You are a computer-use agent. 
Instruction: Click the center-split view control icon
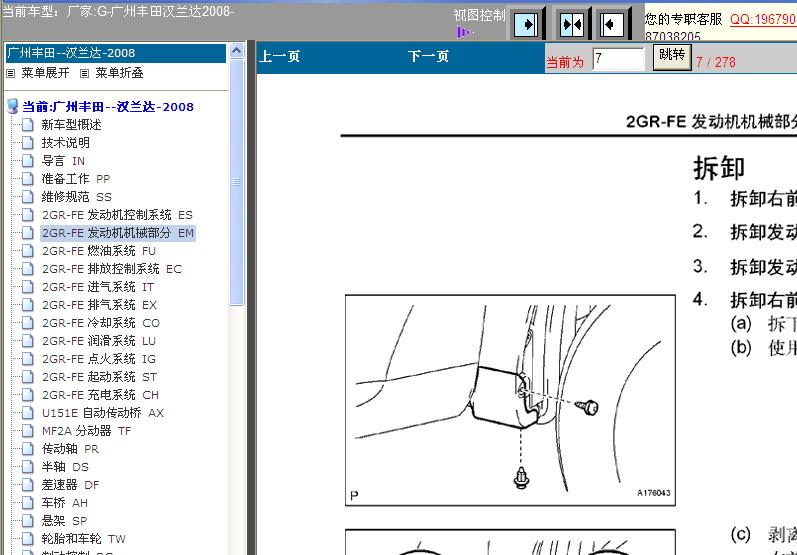pos(571,24)
